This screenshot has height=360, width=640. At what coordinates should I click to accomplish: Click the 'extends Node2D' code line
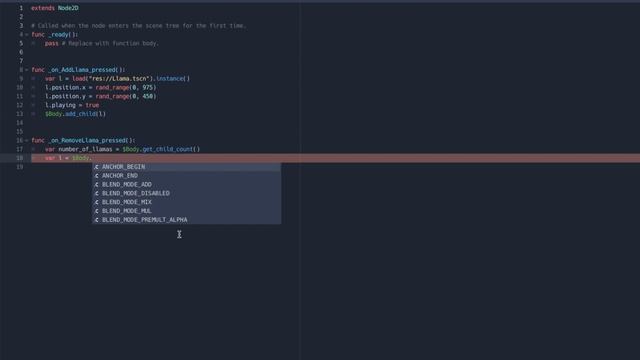point(55,8)
